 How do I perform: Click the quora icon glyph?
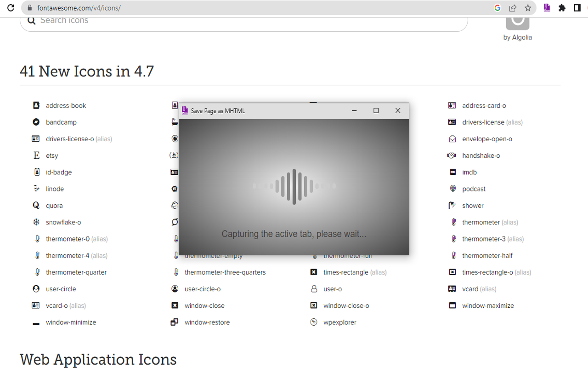pyautogui.click(x=36, y=206)
